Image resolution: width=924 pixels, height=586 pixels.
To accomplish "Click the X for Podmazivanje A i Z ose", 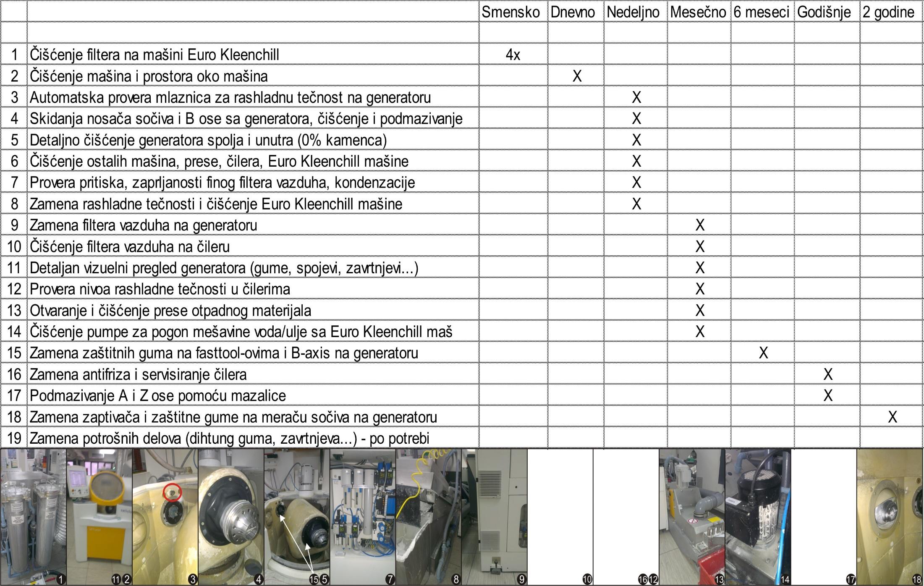I will pyautogui.click(x=828, y=396).
